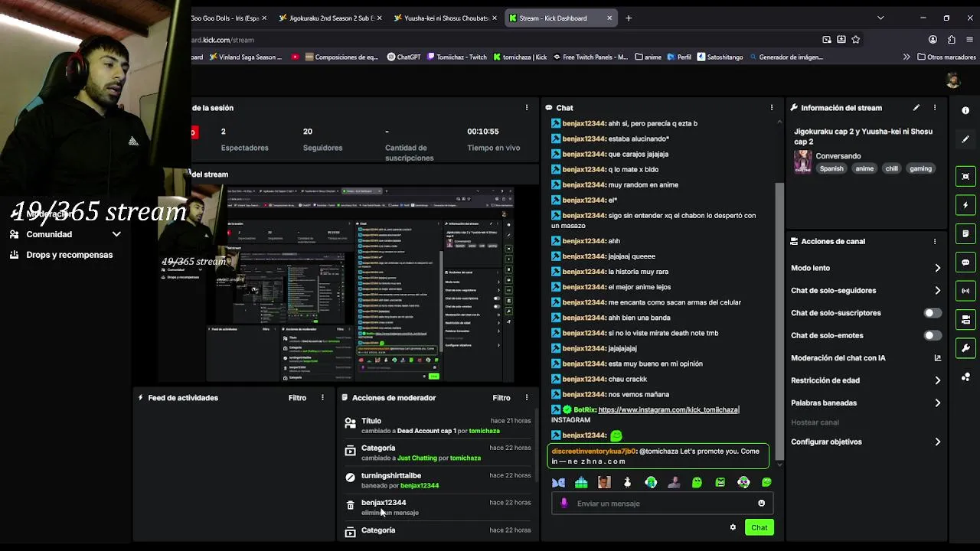980x551 pixels.
Task: Open the browser tab list dropdown
Action: pos(880,18)
